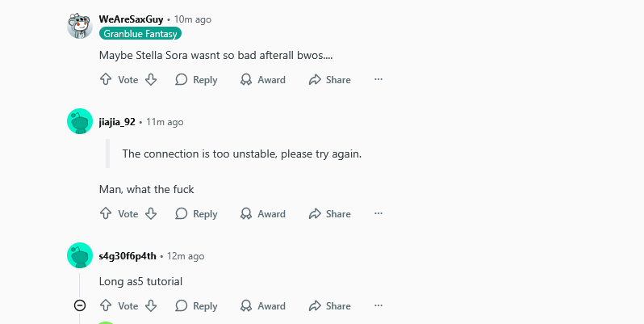Click the Granblue Fantasy user flair
This screenshot has height=324, width=644.
(140, 34)
